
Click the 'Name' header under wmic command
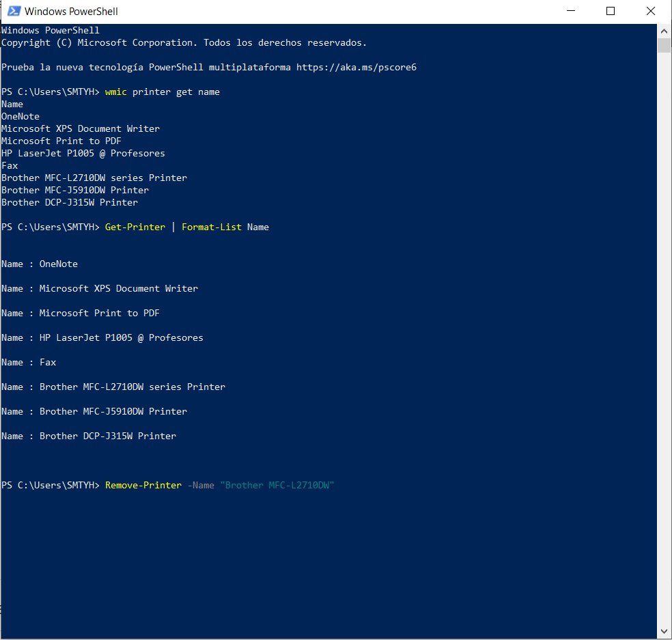12,105
